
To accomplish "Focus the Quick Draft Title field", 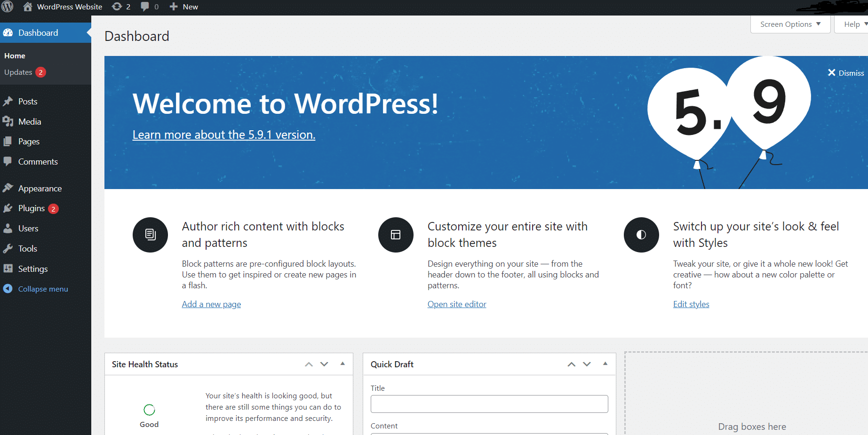I will 489,404.
